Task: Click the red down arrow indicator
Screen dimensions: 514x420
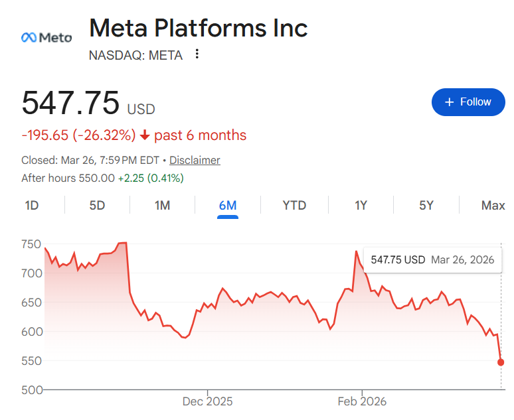Action: click(x=145, y=136)
